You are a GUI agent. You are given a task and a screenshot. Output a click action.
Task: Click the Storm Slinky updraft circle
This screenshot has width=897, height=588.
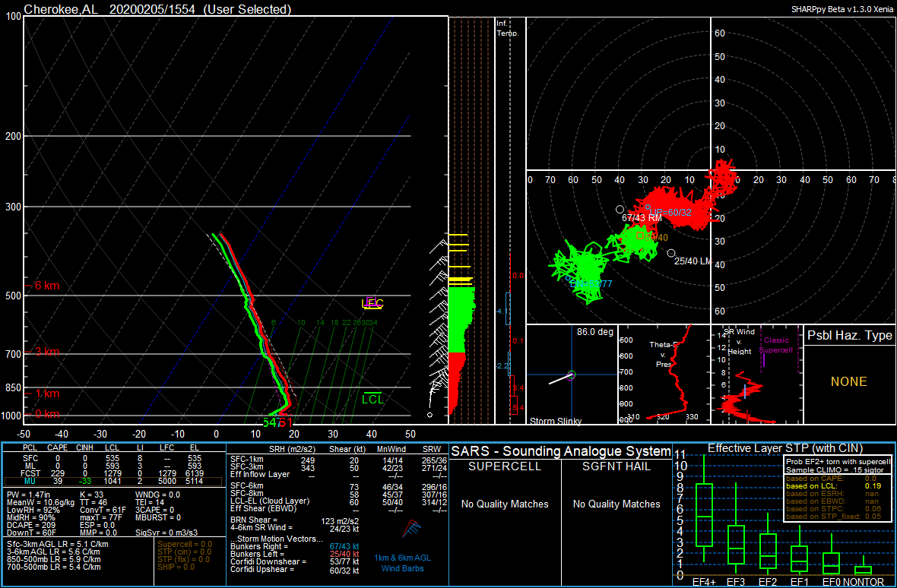[x=571, y=375]
